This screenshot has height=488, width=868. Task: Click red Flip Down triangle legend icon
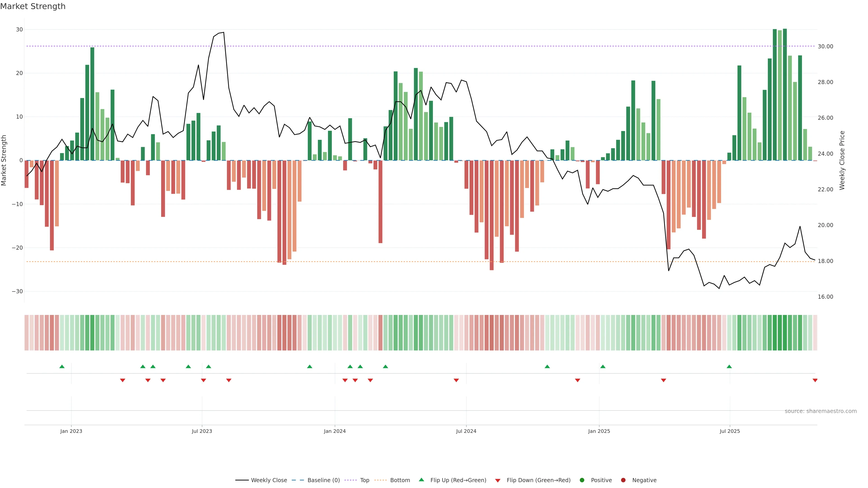point(498,480)
